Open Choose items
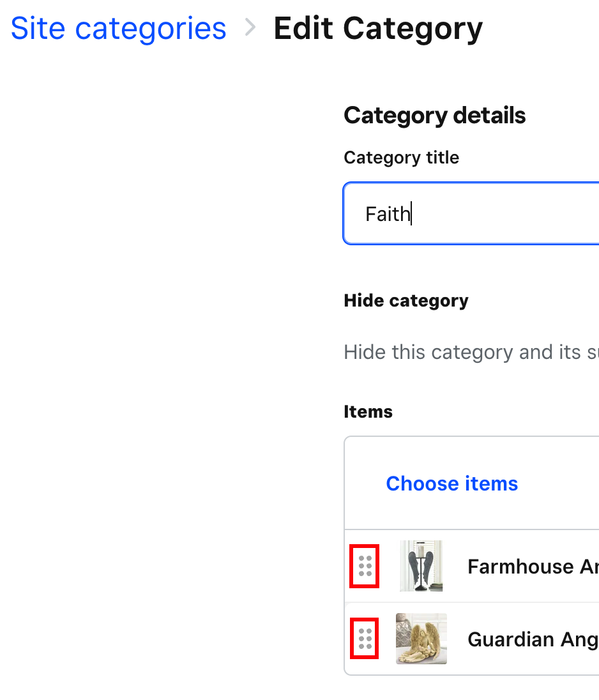Screen dimensions: 599x700 coord(451,483)
